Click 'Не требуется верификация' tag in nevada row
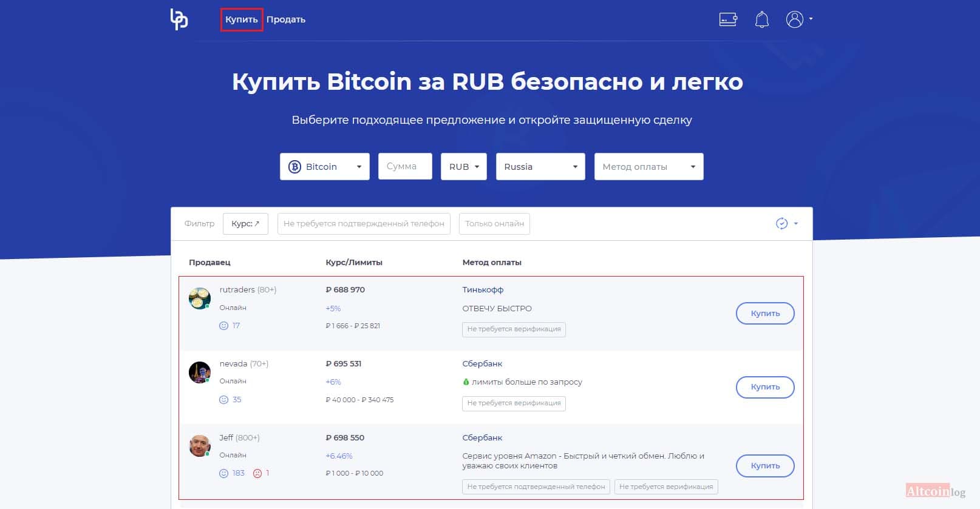This screenshot has height=509, width=980. [514, 403]
